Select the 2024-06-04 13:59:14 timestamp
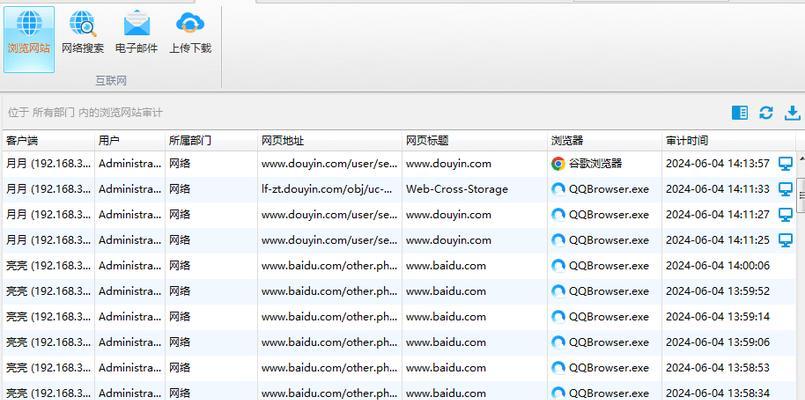Viewport: 805px width, 400px height. [x=718, y=317]
